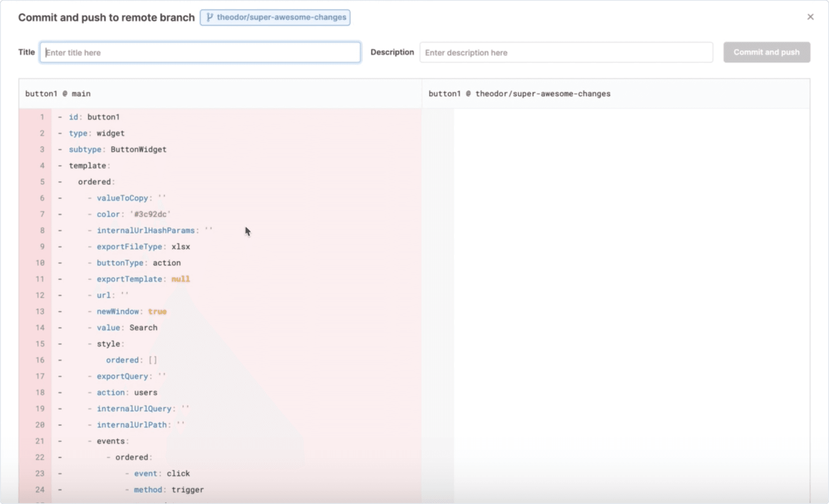The width and height of the screenshot is (829, 504).
Task: Close the commit and push dialog
Action: [x=811, y=17]
